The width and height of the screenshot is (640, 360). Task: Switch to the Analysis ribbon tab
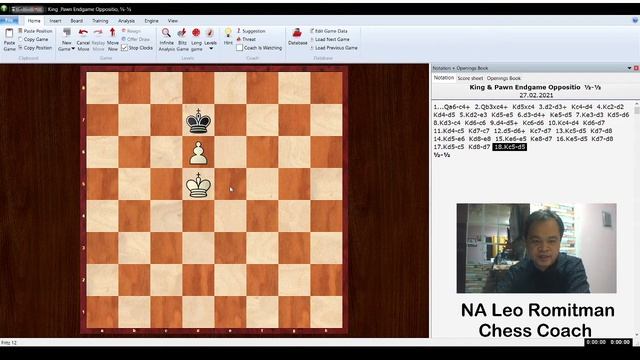tap(127, 21)
